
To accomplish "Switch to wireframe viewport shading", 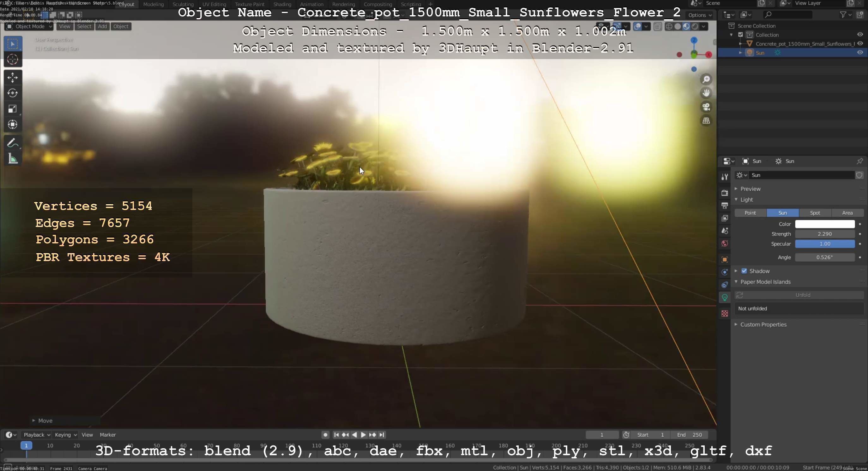I will 669,27.
